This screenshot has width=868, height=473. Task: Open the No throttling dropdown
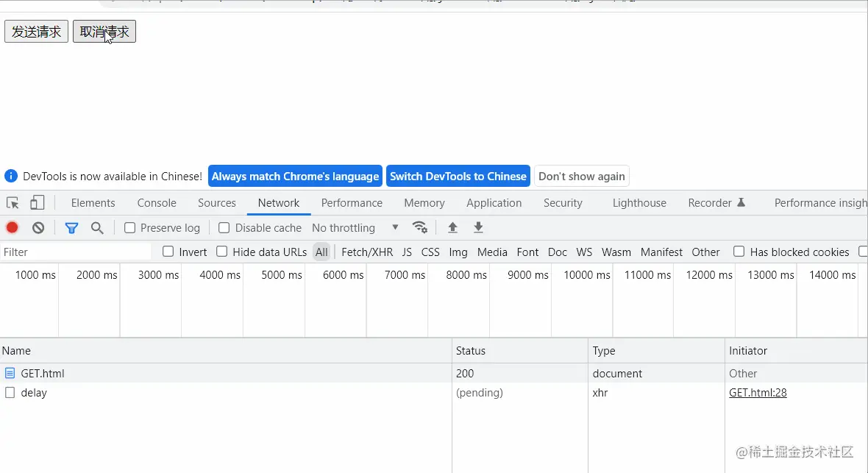pyautogui.click(x=355, y=227)
